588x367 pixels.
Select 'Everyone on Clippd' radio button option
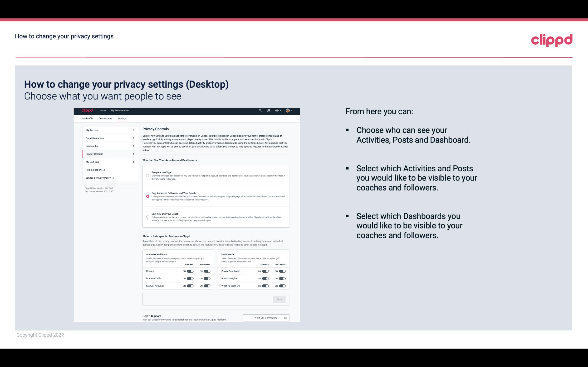coord(147,176)
